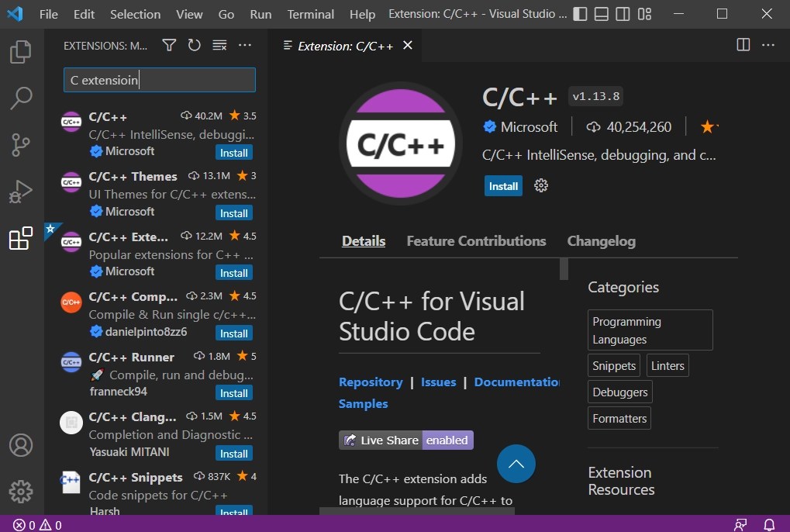Select the Snippets category tag
Screen dimensions: 790x532
(614, 366)
